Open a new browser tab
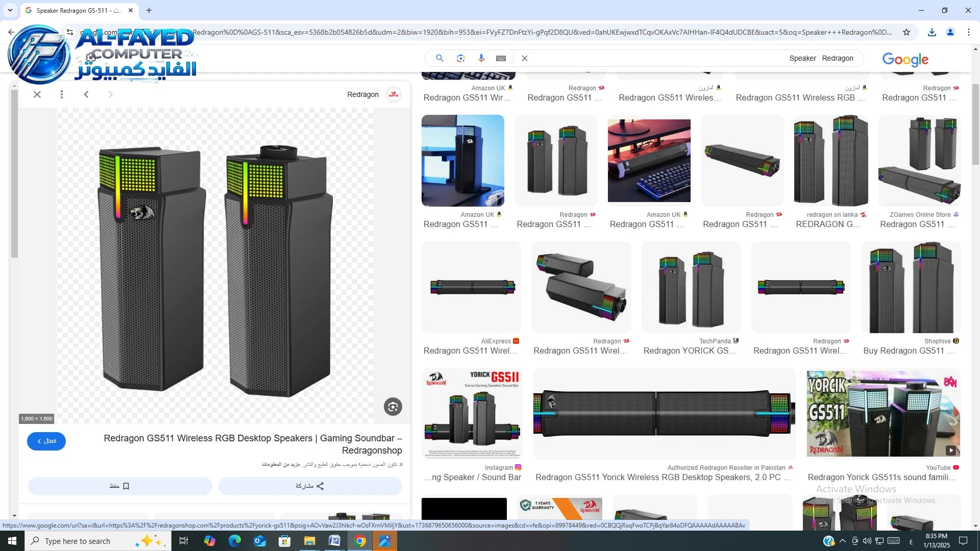This screenshot has width=980, height=551. point(149,10)
